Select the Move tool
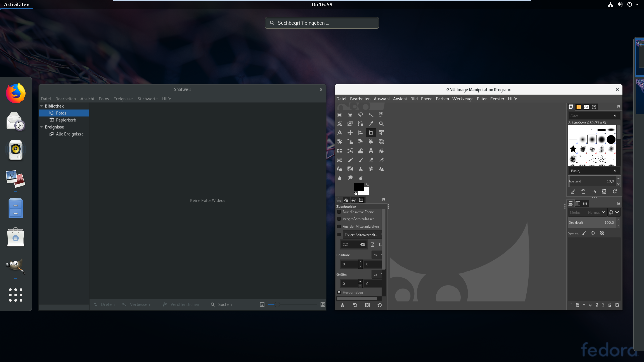 pos(350,133)
